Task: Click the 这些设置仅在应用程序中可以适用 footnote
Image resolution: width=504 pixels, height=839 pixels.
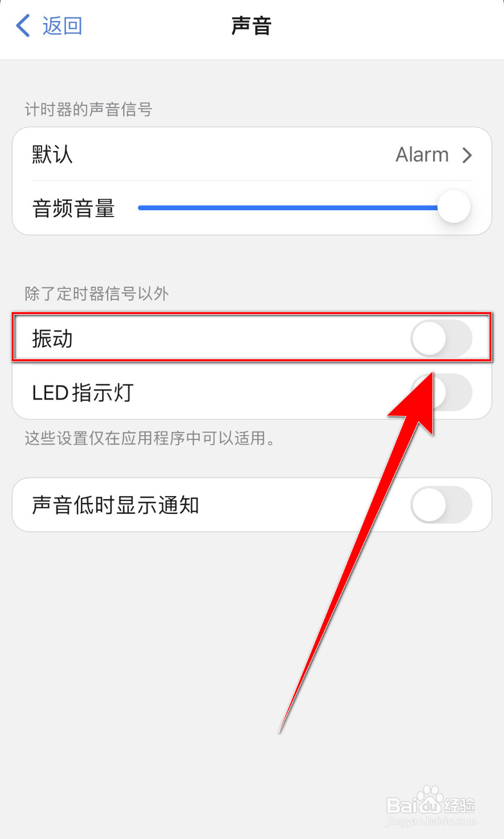Action: coord(149,438)
